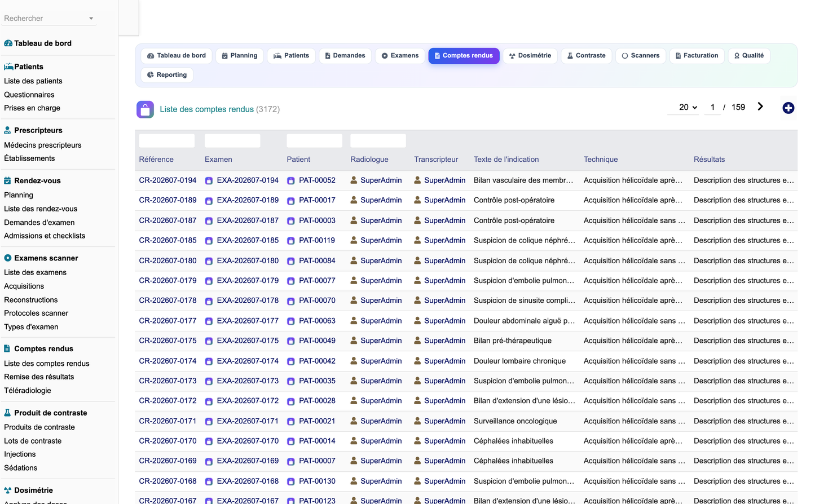The height and width of the screenshot is (504, 815).
Task: Open Médecins prescripteurs in sidebar
Action: click(x=43, y=145)
